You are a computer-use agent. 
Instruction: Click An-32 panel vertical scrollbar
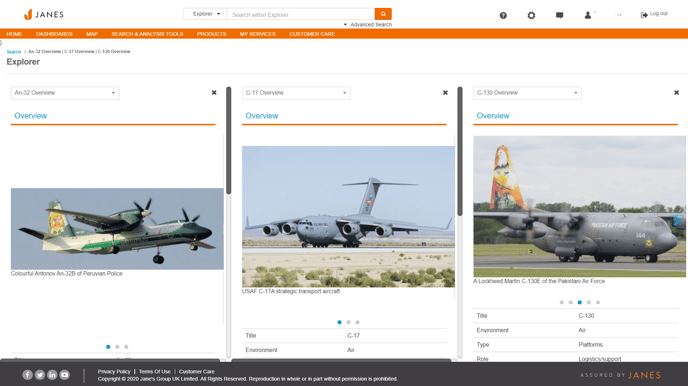(x=229, y=140)
